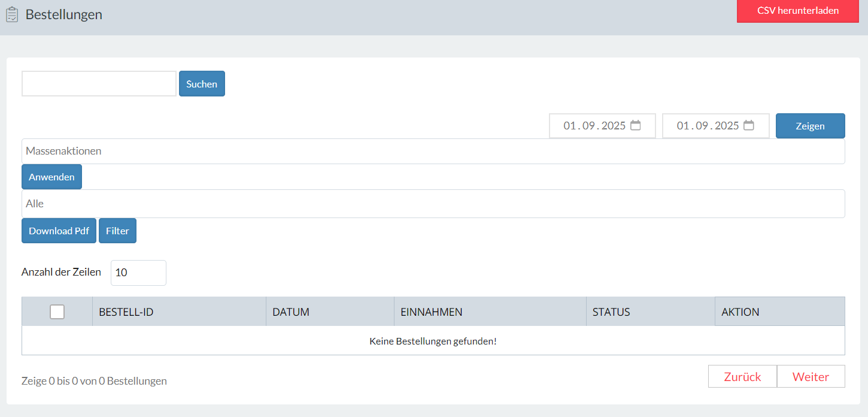Select the STATUS column header
This screenshot has width=868, height=417.
click(611, 312)
